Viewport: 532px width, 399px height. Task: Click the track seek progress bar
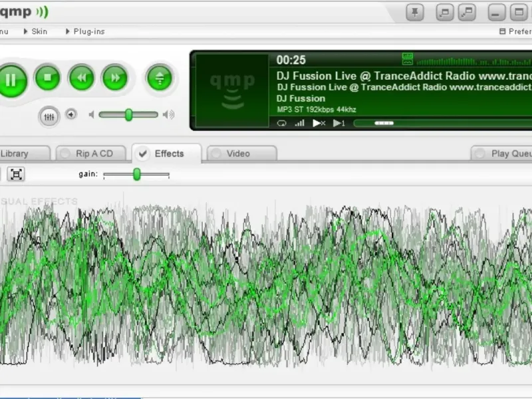click(443, 123)
